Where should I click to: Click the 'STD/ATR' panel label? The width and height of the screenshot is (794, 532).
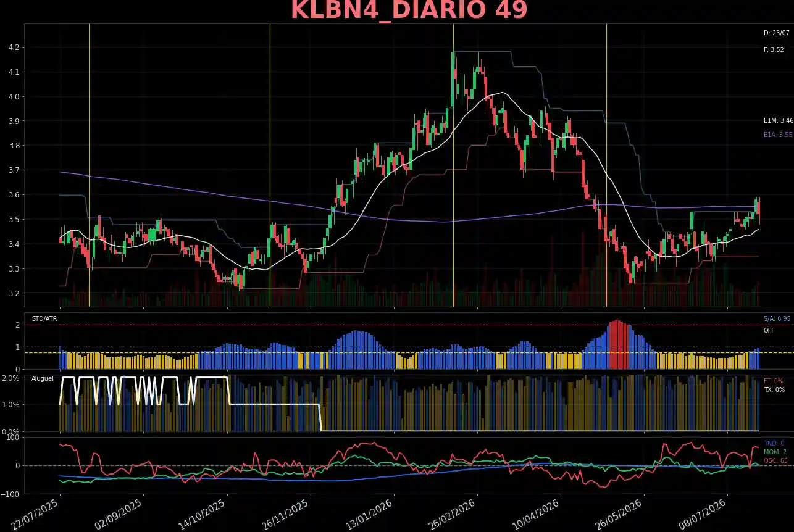(x=44, y=319)
